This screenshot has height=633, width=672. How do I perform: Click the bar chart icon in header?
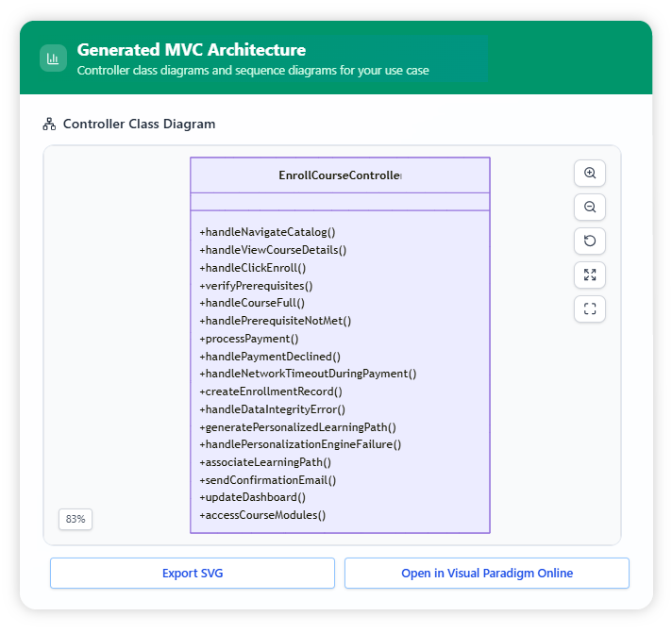click(53, 58)
